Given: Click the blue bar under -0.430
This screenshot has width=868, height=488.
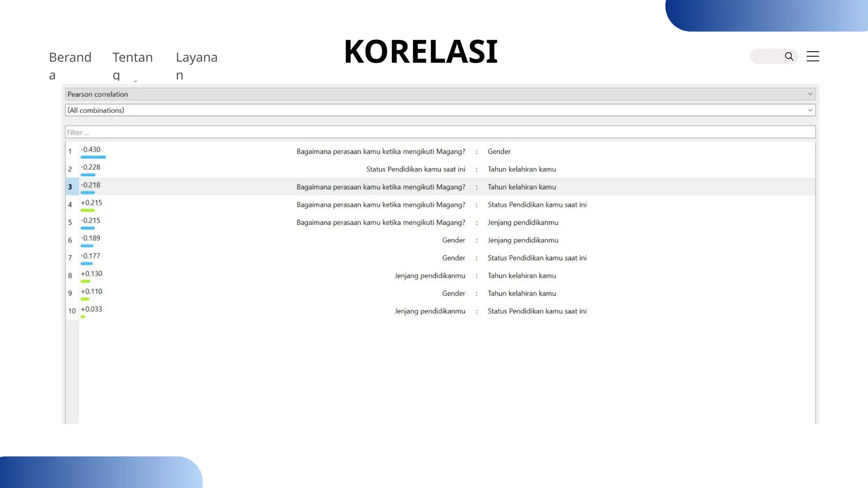Looking at the screenshot, I should 93,157.
